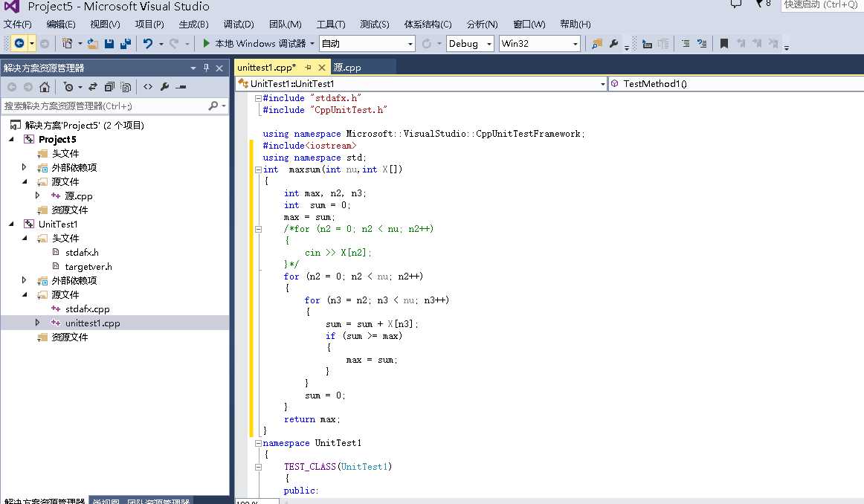Close the Solution Explorer panel
This screenshot has width=864, height=504.
(x=219, y=68)
